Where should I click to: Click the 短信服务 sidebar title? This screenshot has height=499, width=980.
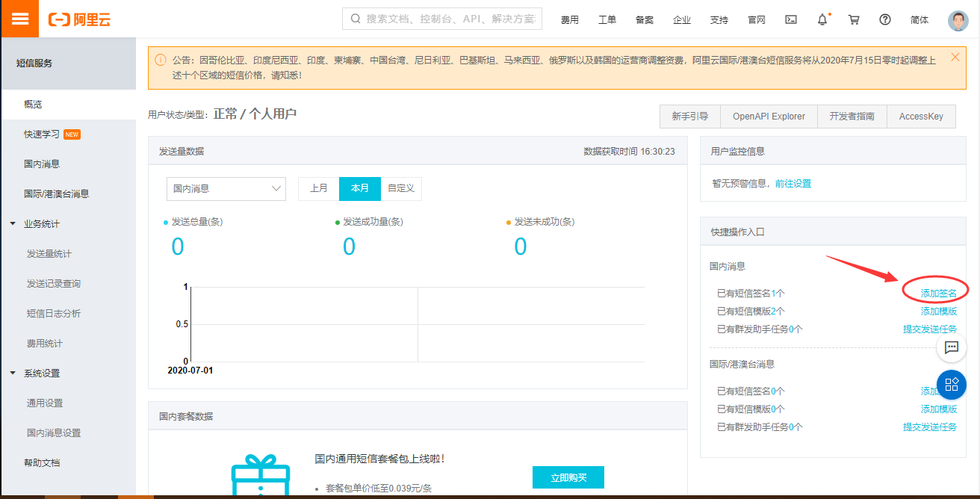click(34, 63)
